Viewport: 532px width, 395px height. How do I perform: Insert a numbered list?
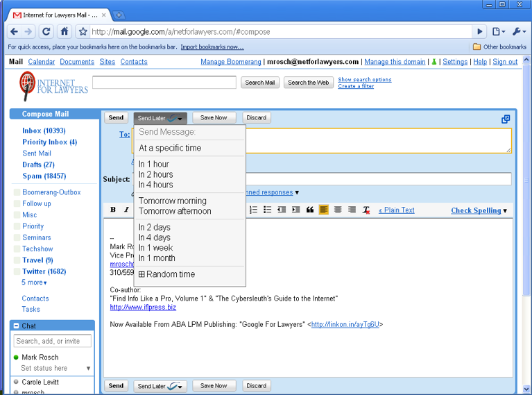[253, 210]
